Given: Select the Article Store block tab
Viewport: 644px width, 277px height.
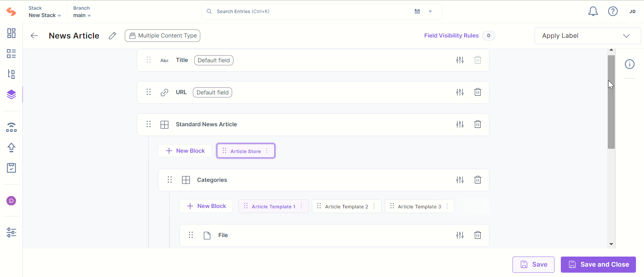Looking at the screenshot, I should 246,151.
